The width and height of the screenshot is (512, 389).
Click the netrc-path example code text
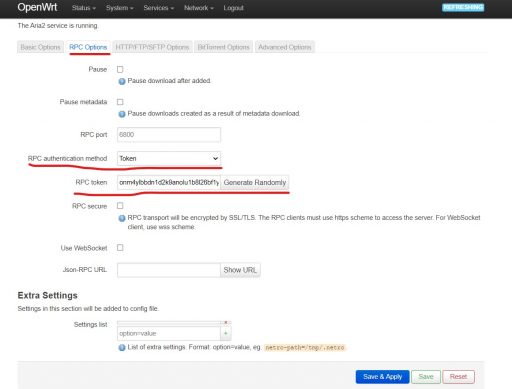click(x=305, y=347)
